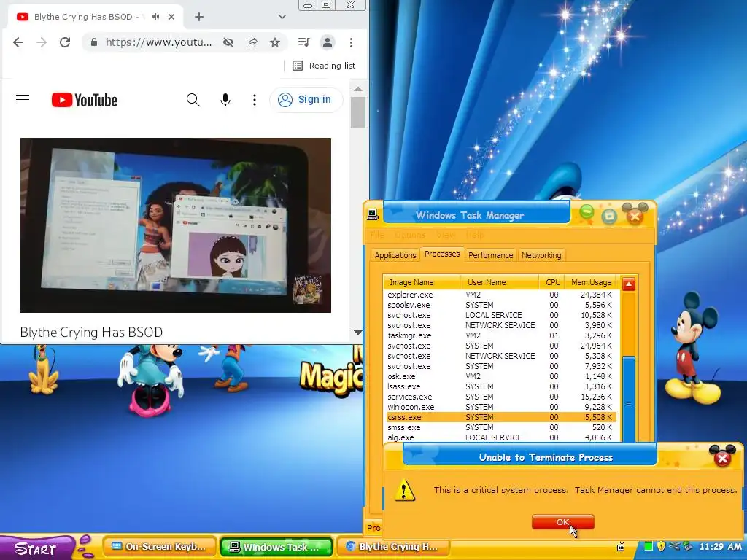Viewport: 747px width, 560px height.
Task: Bookmark this page with the star icon
Action: [275, 42]
